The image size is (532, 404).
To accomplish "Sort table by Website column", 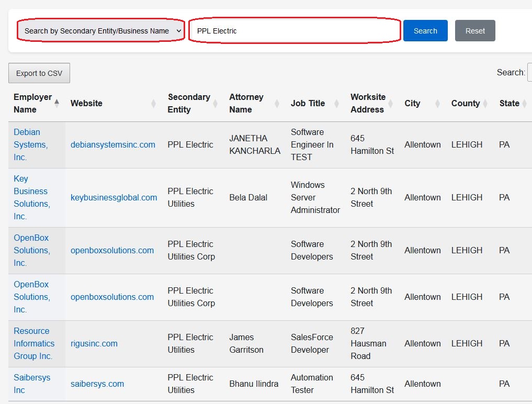I will point(114,103).
